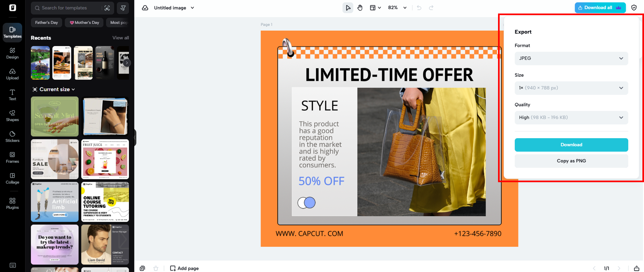Open the View all recents link
This screenshot has width=644, height=272.
pyautogui.click(x=121, y=38)
